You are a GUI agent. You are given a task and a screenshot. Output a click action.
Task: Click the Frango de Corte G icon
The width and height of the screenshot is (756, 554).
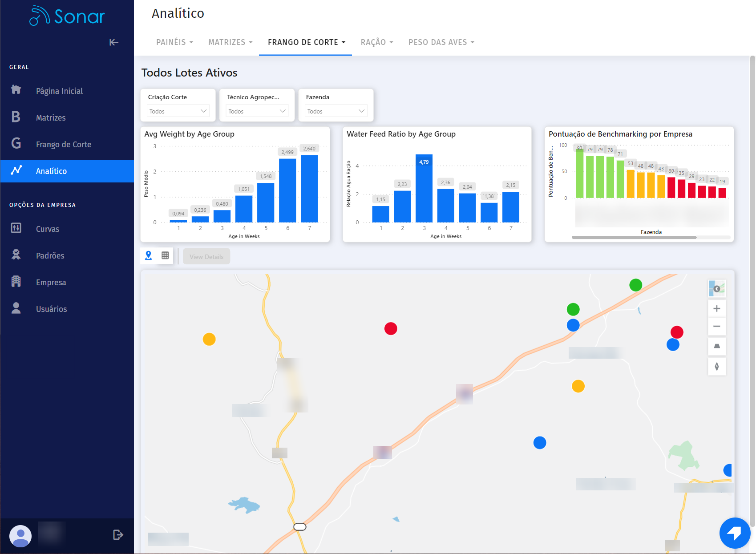point(16,143)
